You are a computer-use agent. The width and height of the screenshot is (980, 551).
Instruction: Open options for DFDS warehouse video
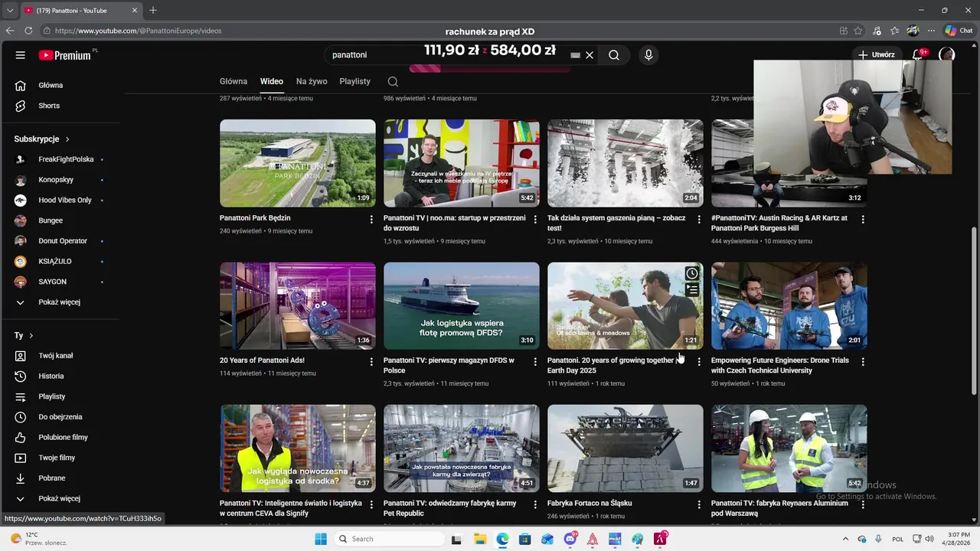[x=535, y=361]
